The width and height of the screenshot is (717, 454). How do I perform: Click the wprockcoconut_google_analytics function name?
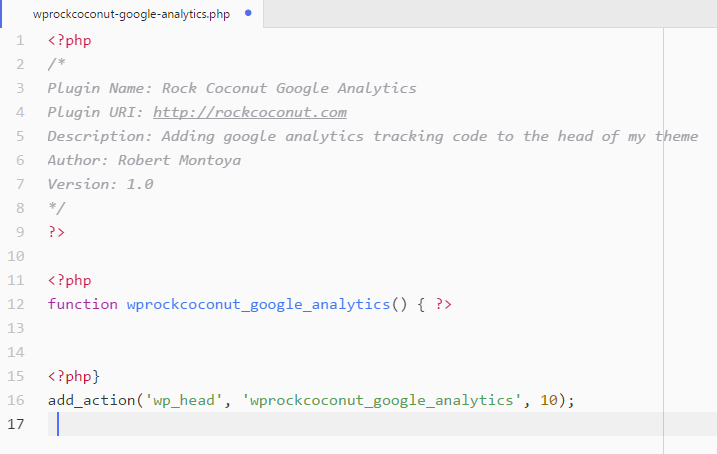coord(258,304)
